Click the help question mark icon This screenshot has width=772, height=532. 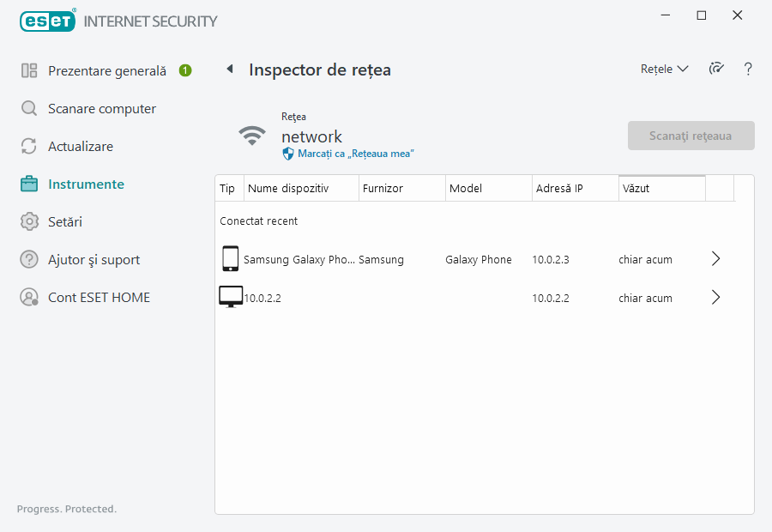pyautogui.click(x=748, y=70)
